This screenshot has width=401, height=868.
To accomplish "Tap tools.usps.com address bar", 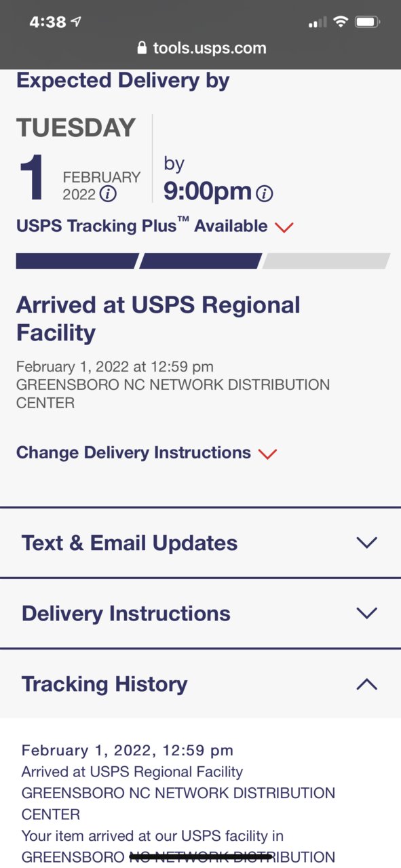I will [201, 47].
